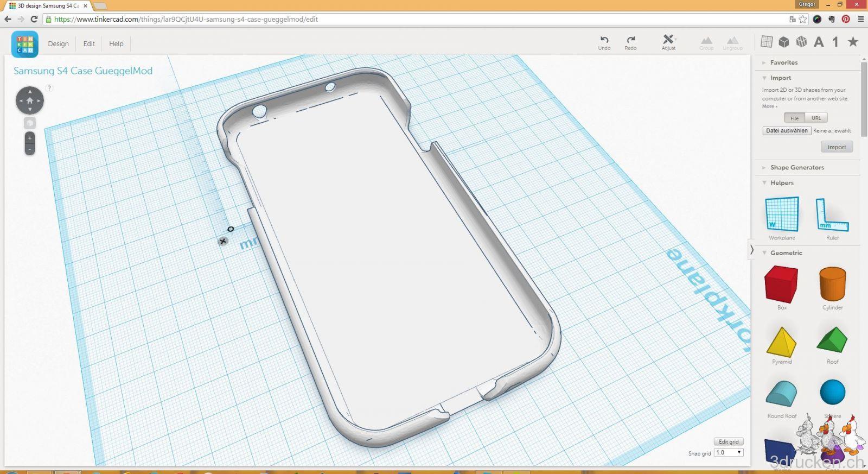This screenshot has width=868, height=474.
Task: Orbit view right with the right arrow
Action: click(x=39, y=100)
